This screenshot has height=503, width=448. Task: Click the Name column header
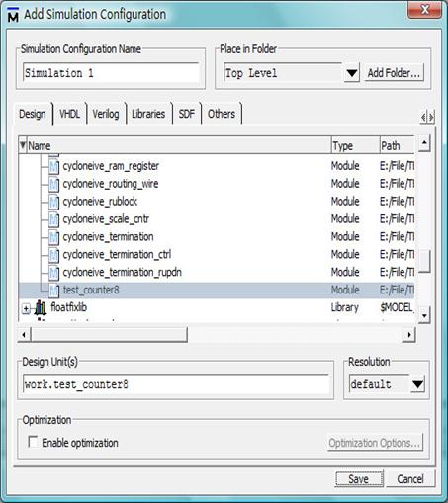[x=179, y=145]
